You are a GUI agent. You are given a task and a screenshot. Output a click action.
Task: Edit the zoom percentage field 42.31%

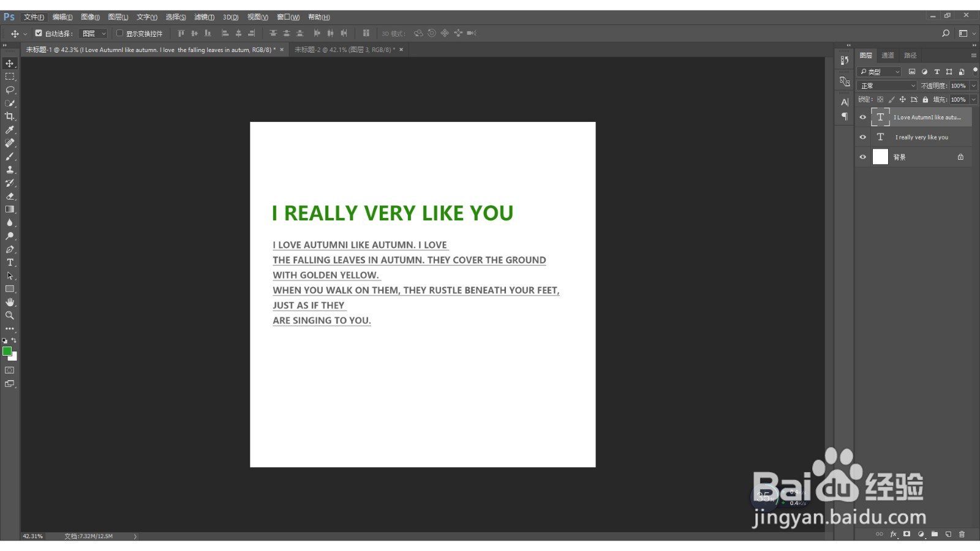33,536
